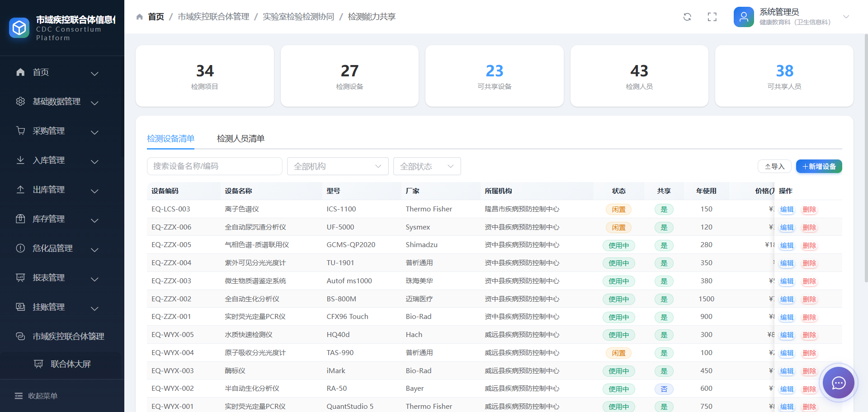
Task: Switch to the 检测人员清单 tab
Action: coord(241,139)
